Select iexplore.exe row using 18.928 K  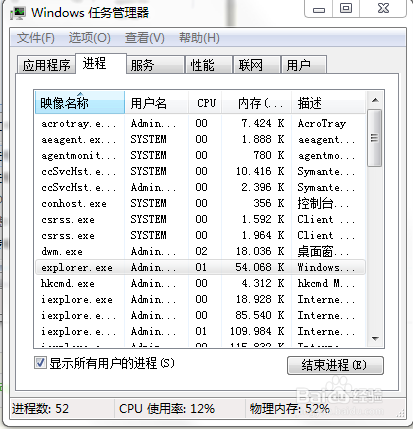[200, 300]
